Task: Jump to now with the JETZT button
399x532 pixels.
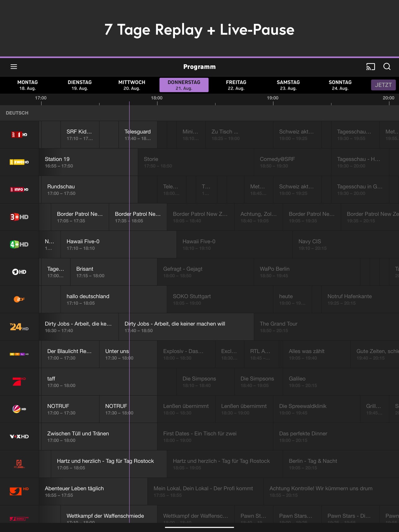Action: (x=383, y=85)
